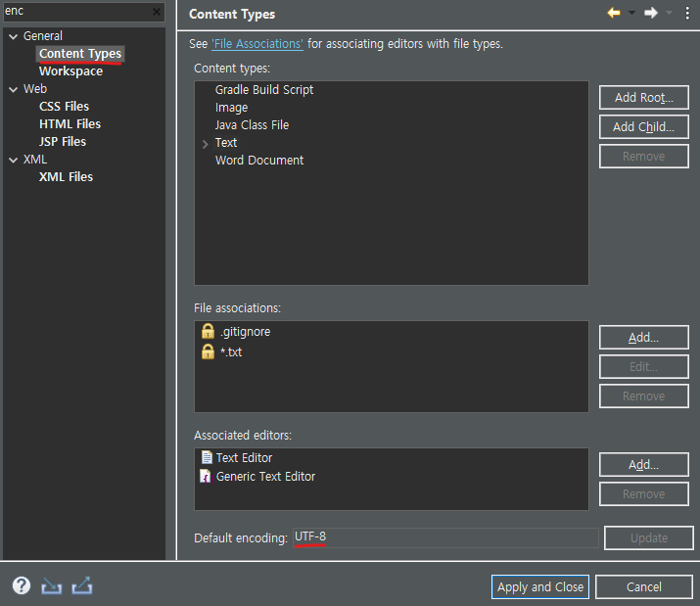
Task: Select Image content type
Action: (x=231, y=108)
